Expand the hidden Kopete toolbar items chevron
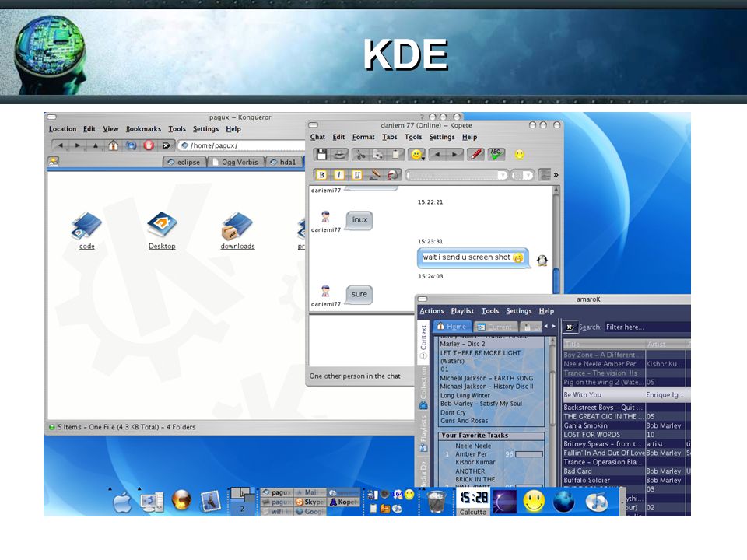The width and height of the screenshot is (747, 560). coord(556,175)
